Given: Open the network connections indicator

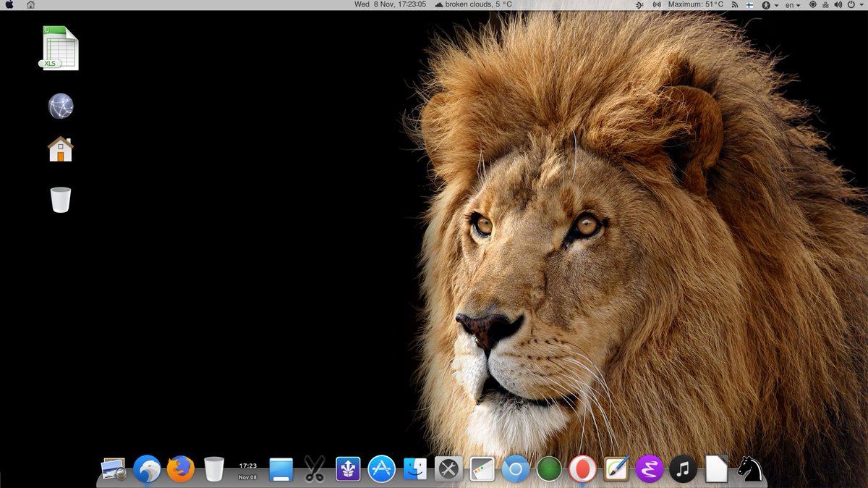Looking at the screenshot, I should (826, 5).
